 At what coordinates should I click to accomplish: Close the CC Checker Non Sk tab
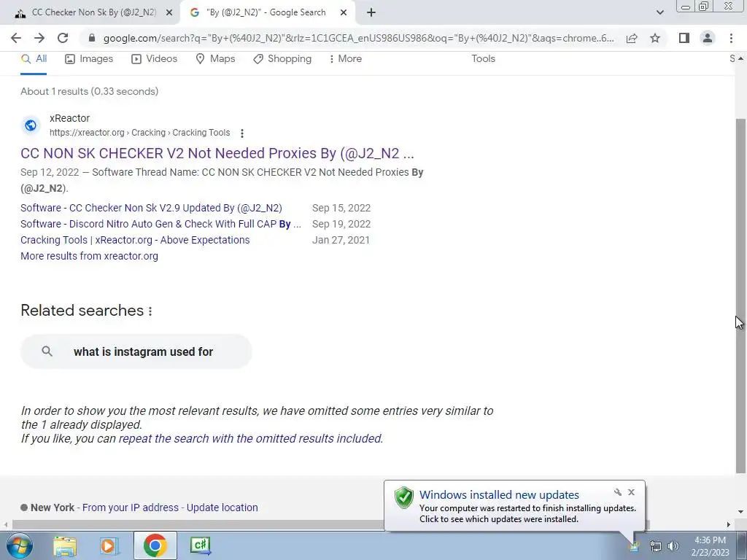pos(169,13)
